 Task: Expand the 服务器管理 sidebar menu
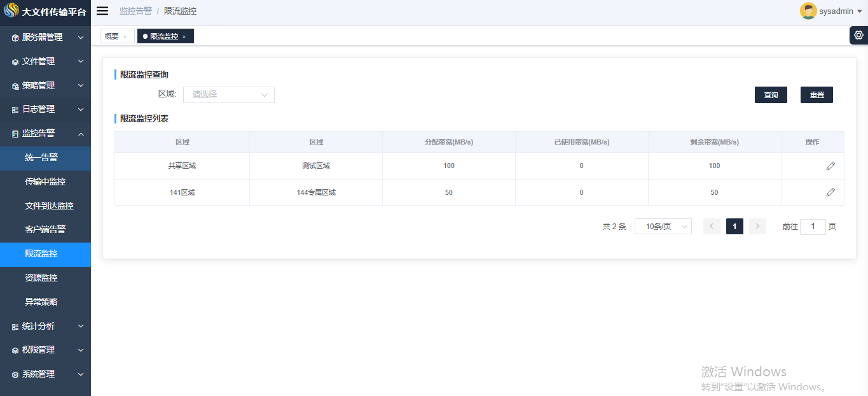tap(45, 38)
